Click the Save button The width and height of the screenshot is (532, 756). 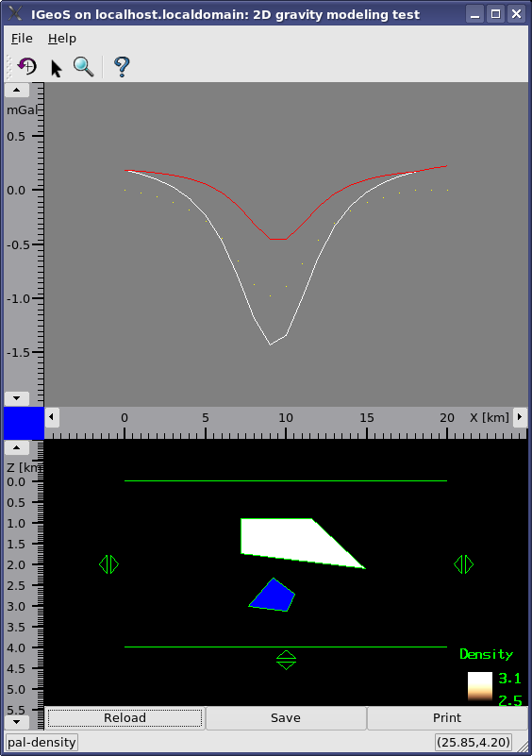(x=286, y=718)
